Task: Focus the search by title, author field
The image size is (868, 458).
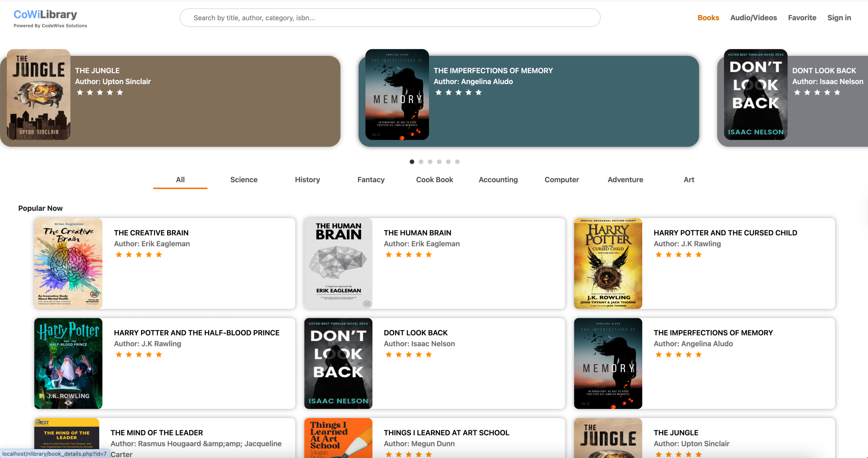Action: (x=390, y=18)
